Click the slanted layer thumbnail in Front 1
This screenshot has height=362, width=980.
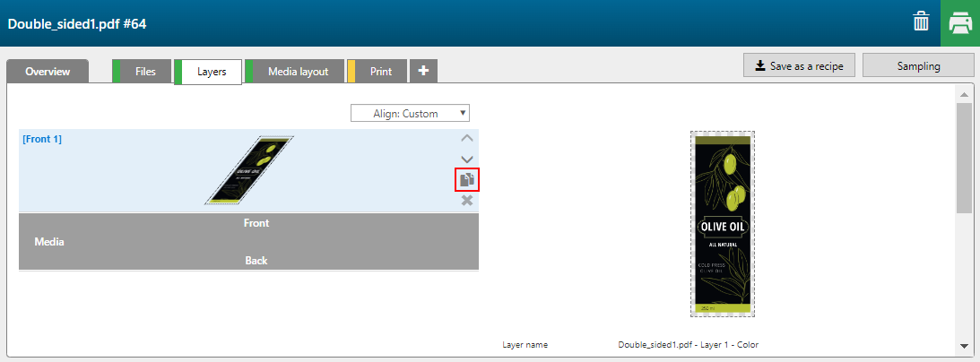(x=248, y=170)
